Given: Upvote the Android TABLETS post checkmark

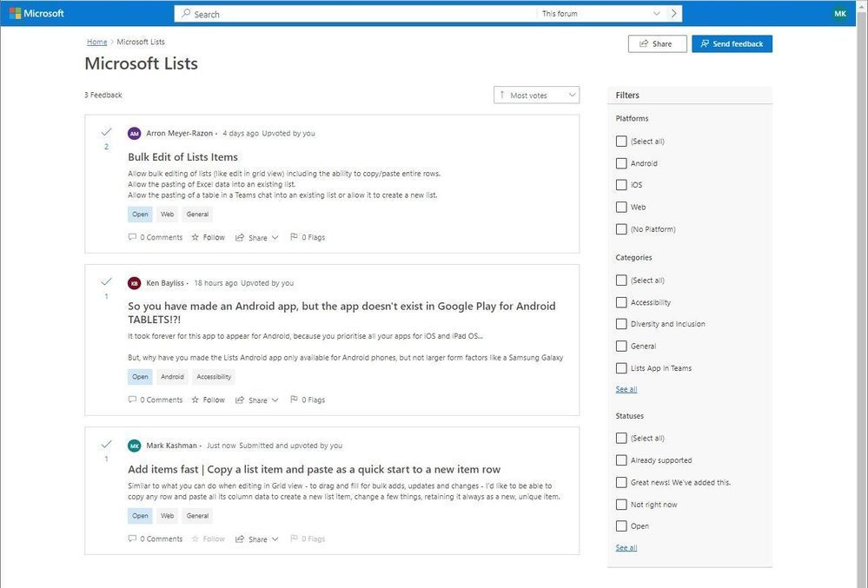Looking at the screenshot, I should (x=106, y=282).
